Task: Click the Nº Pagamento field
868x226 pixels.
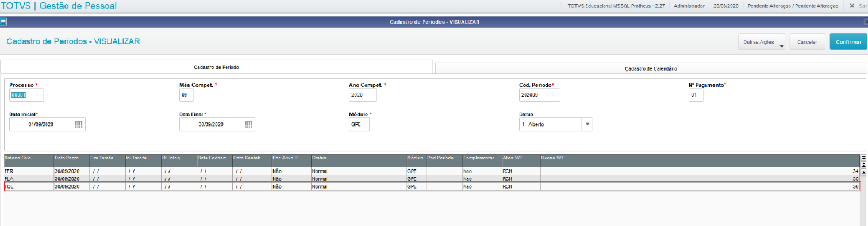Action: 696,95
